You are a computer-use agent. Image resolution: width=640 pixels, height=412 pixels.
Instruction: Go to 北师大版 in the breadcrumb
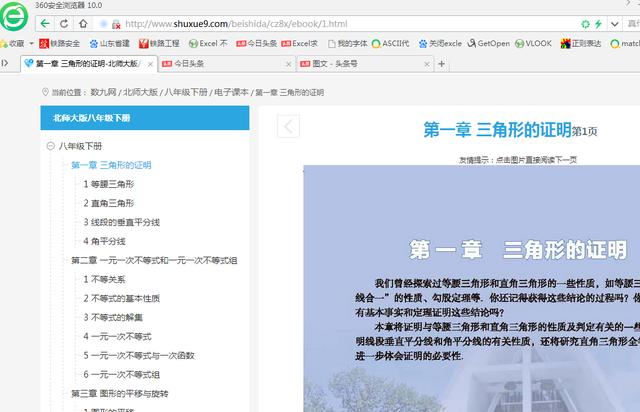pos(140,92)
